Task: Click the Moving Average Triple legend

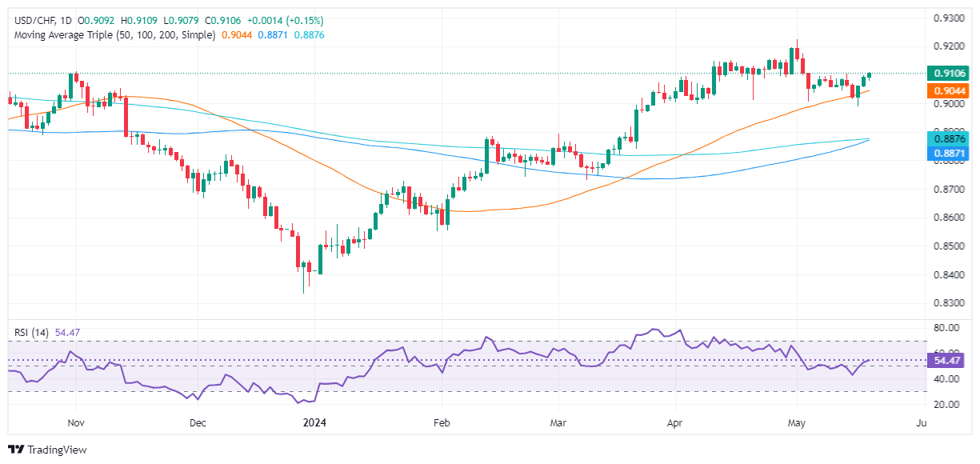Action: [x=112, y=35]
